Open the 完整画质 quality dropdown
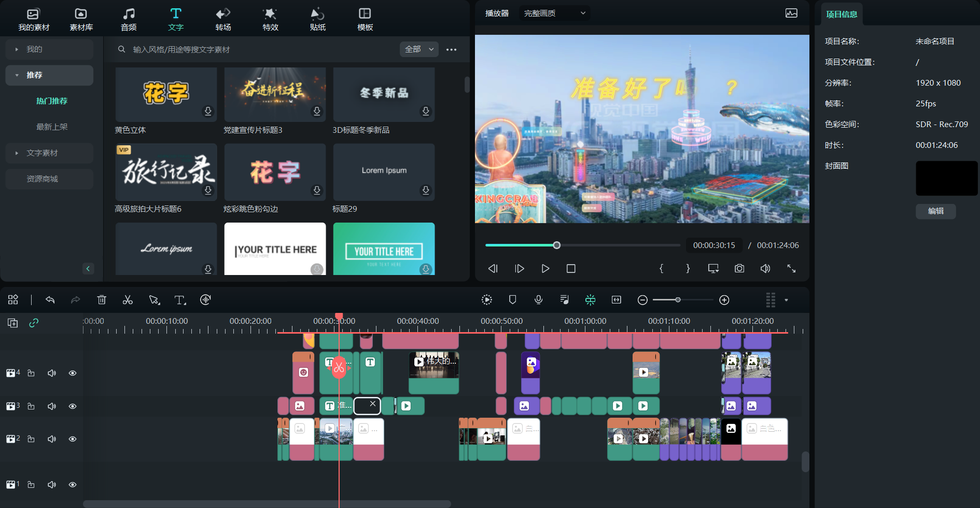980x508 pixels. click(x=555, y=13)
